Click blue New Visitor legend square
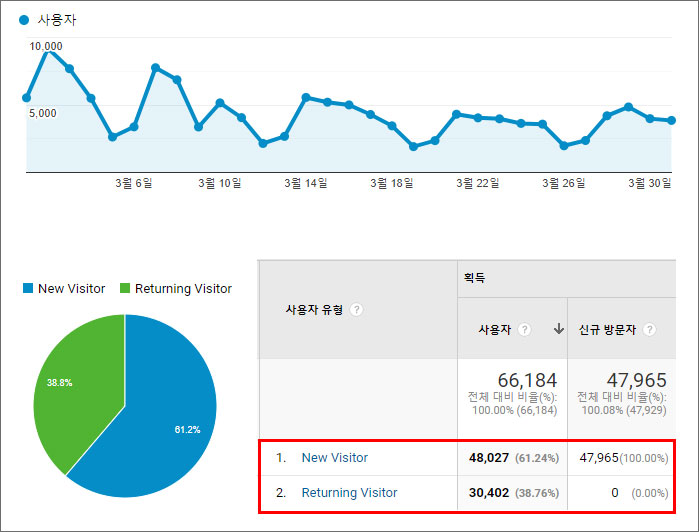699x532 pixels. point(27,289)
